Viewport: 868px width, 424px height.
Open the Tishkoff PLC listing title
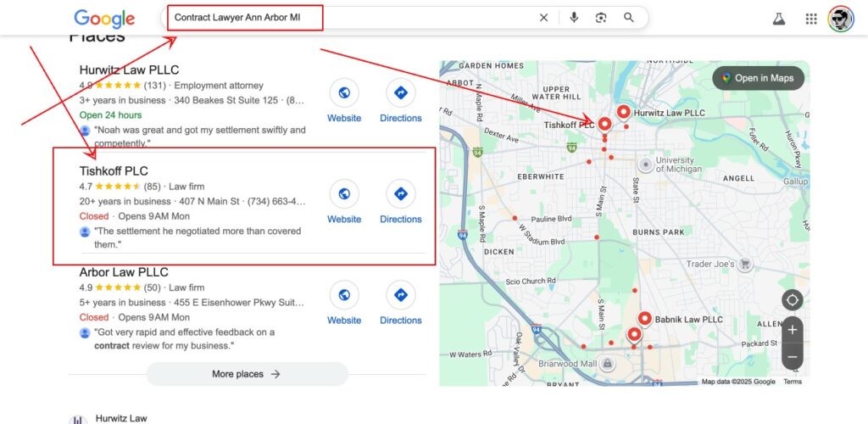114,171
